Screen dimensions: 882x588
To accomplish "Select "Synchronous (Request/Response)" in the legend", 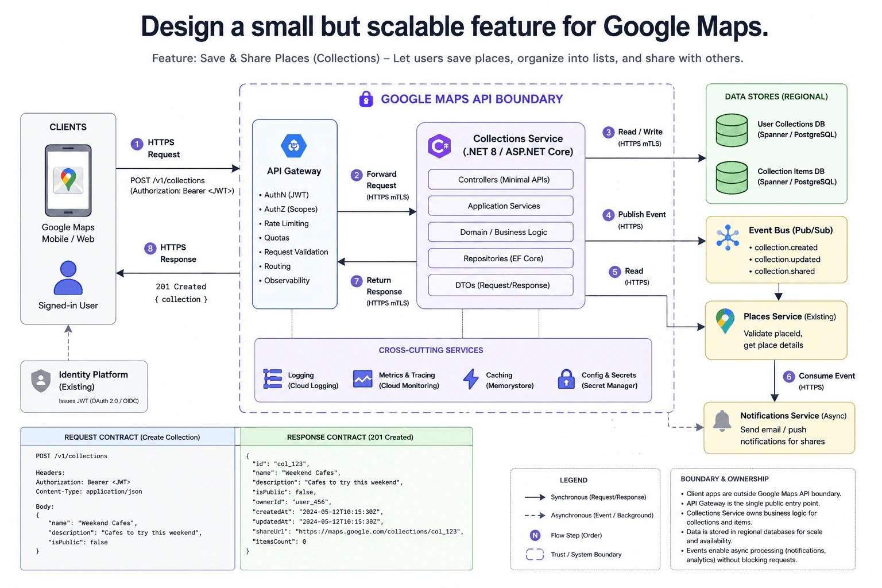I will pos(598,497).
